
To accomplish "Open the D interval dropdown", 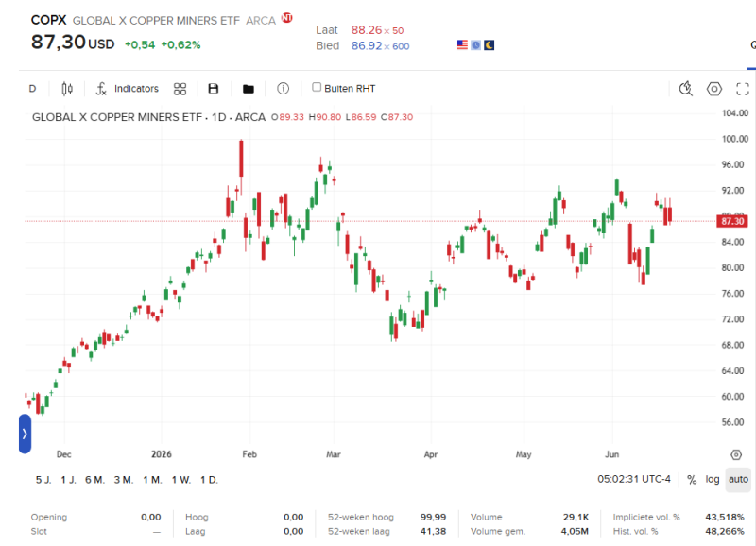I will [x=32, y=89].
